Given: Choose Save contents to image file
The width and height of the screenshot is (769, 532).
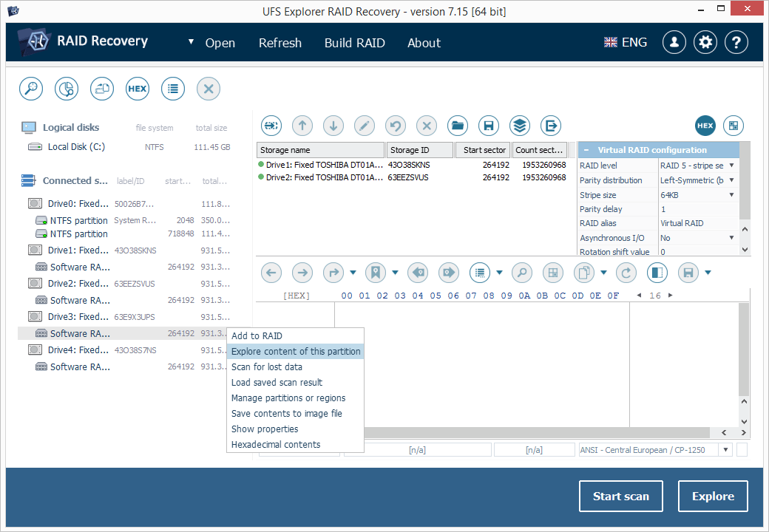Looking at the screenshot, I should [295, 414].
